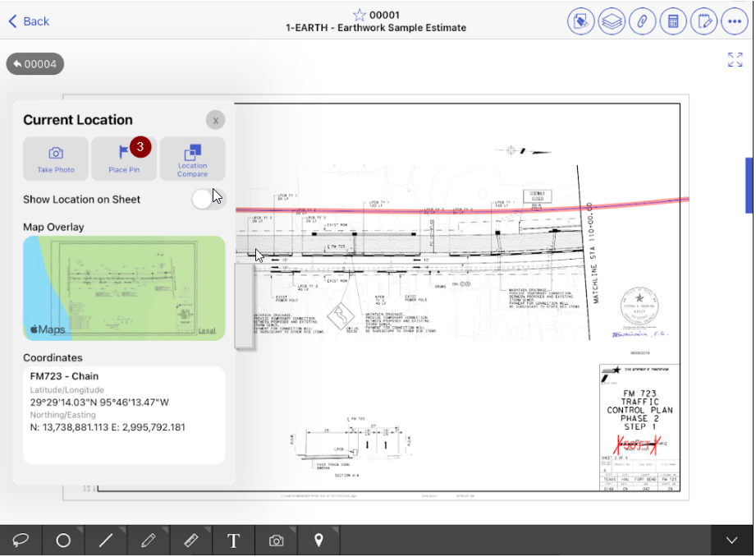Toggle Show Location on Sheet switch
The height and width of the screenshot is (557, 756).
click(x=208, y=199)
